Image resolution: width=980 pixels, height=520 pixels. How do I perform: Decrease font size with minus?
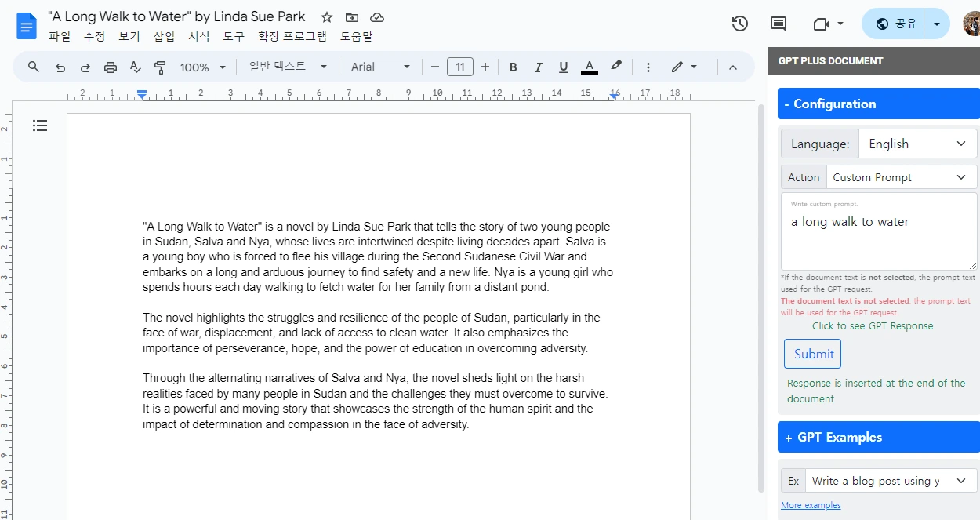(x=435, y=67)
